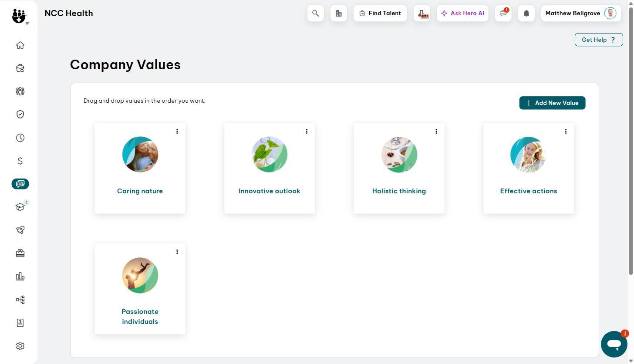The image size is (634, 364).
Task: Click the NCC Health organisation name
Action: (x=69, y=13)
